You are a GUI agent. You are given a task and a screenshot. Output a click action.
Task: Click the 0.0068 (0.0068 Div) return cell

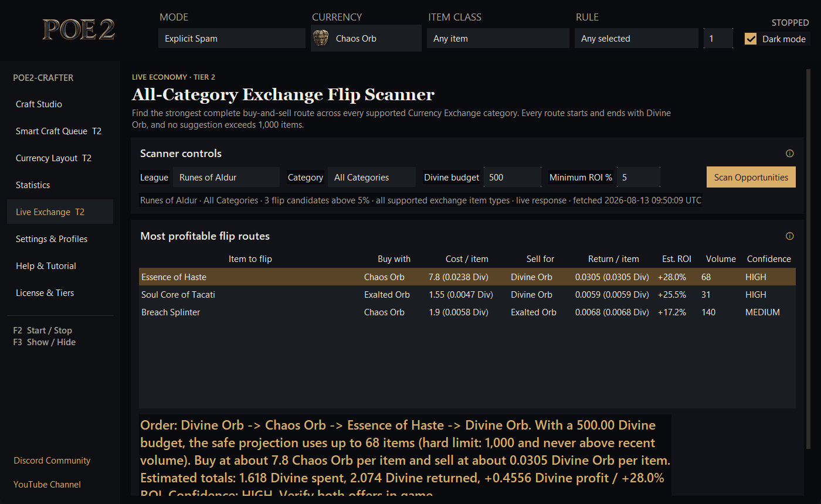click(612, 312)
